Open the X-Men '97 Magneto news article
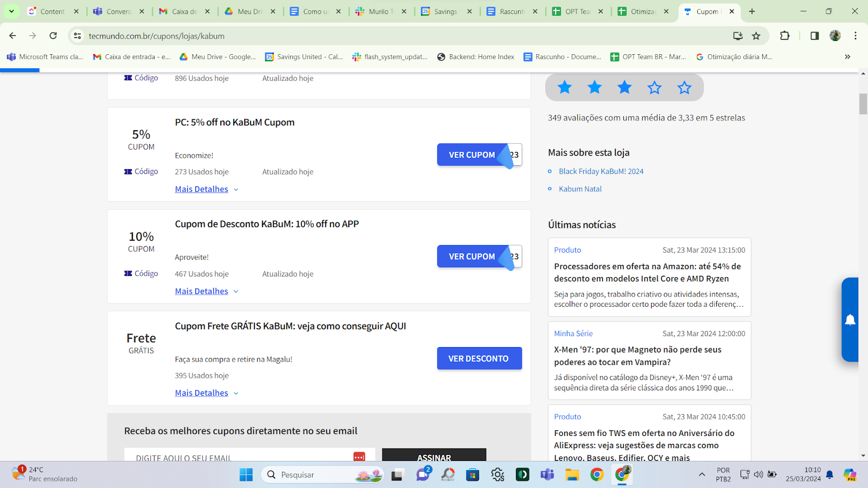Screen dimensions: 868x488 pyautogui.click(x=637, y=356)
